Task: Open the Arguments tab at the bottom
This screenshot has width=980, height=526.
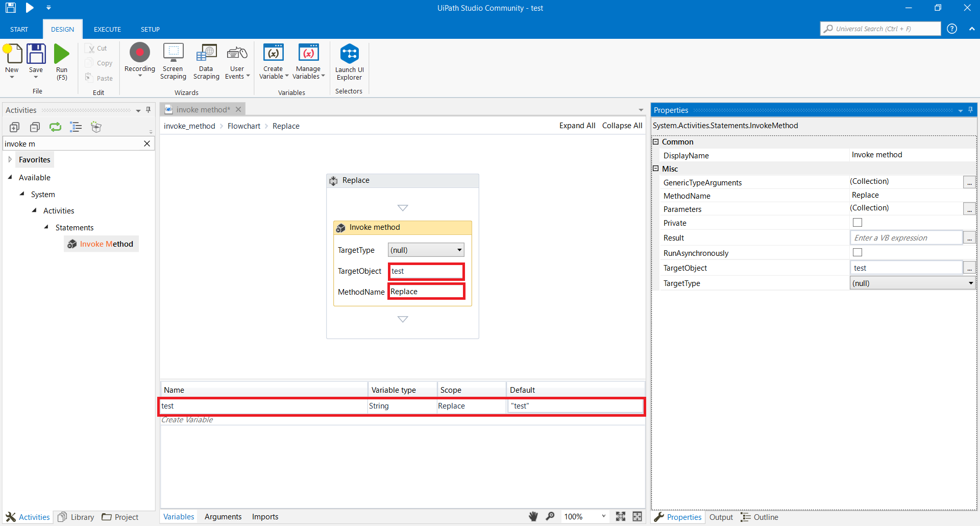Action: coord(223,516)
